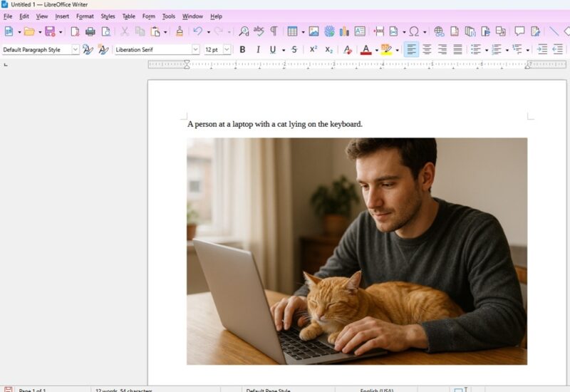Click the Insert Field icon
The width and height of the screenshot is (570, 392).
pos(394,31)
